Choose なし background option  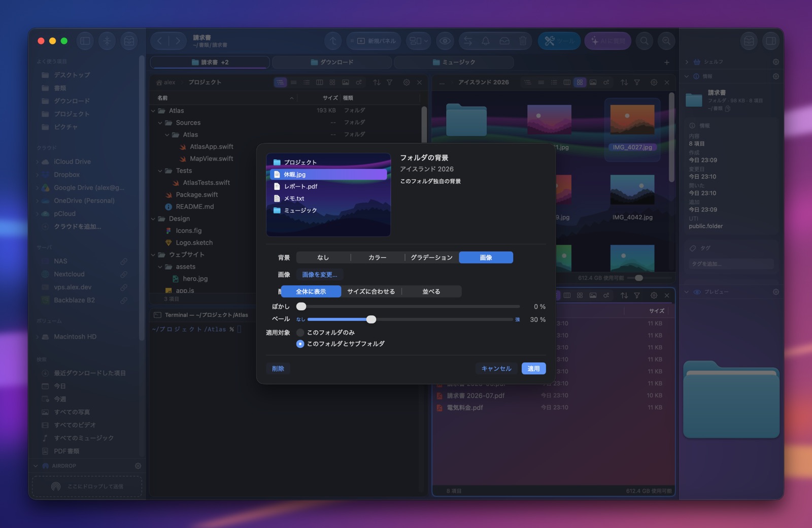coord(323,257)
